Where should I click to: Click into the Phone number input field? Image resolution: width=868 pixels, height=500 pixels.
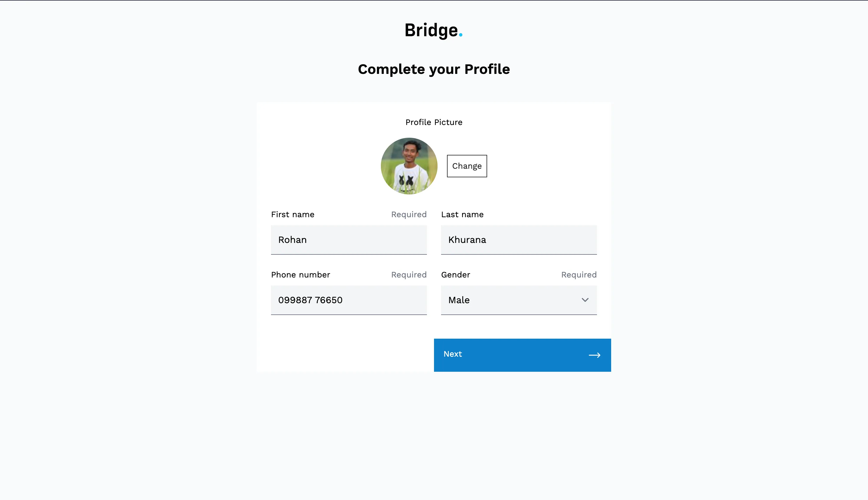point(349,300)
